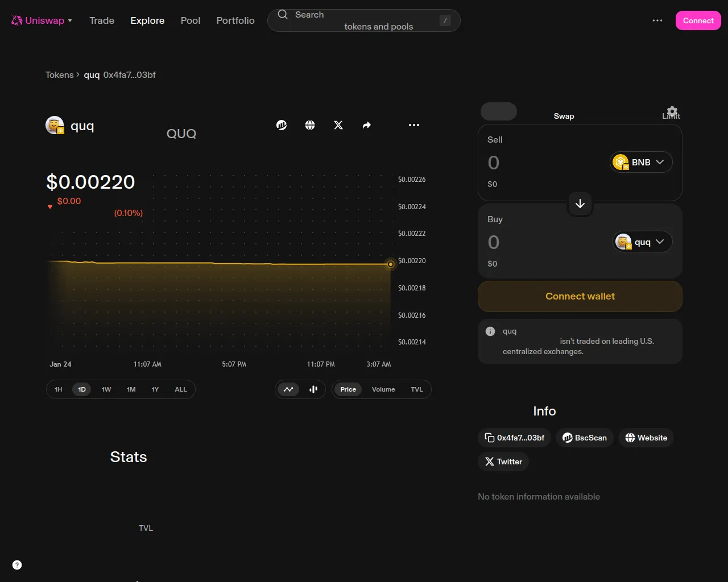728x582 pixels.
Task: Open the Trade tab
Action: coord(102,20)
